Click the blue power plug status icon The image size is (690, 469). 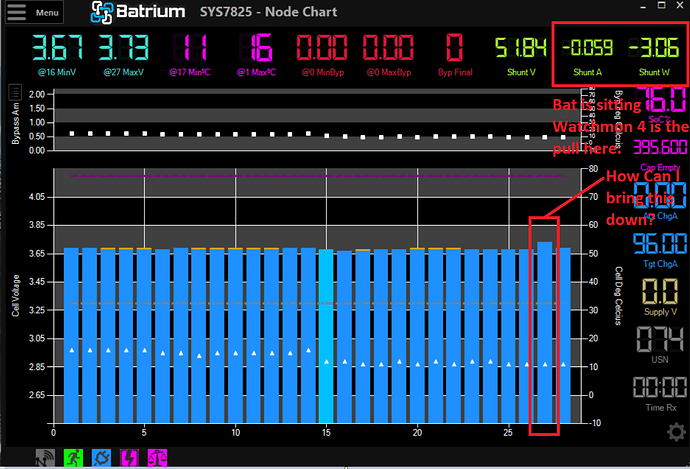click(101, 458)
